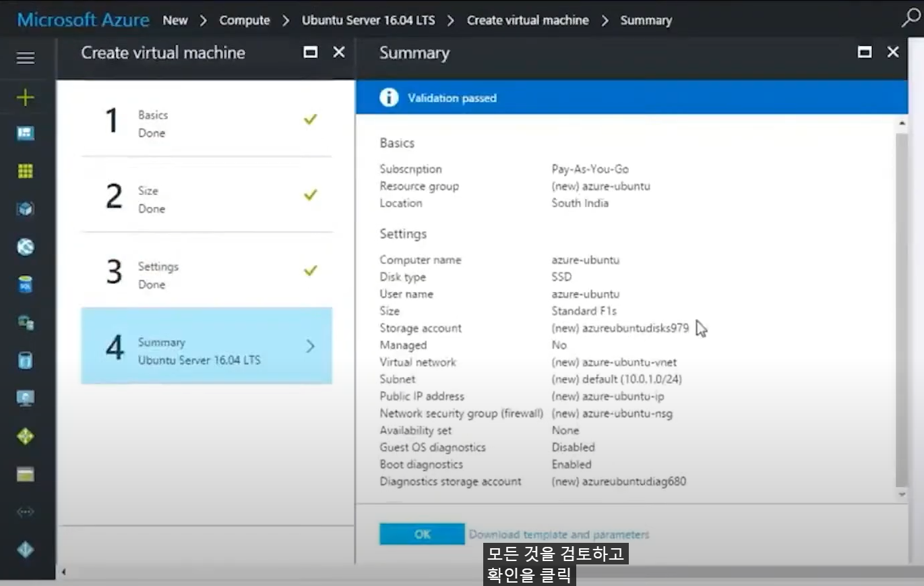Click the Managed label
Image resolution: width=924 pixels, height=586 pixels.
[403, 345]
